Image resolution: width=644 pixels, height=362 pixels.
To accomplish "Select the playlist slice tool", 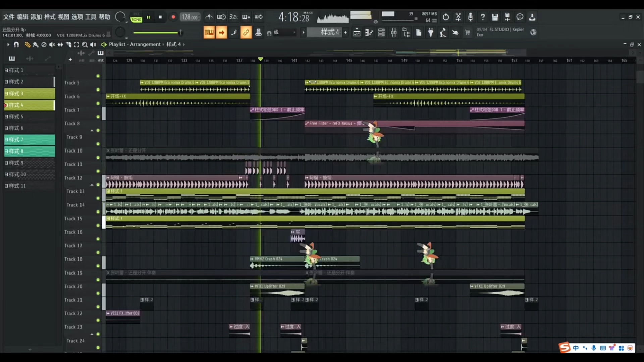I will click(x=68, y=44).
